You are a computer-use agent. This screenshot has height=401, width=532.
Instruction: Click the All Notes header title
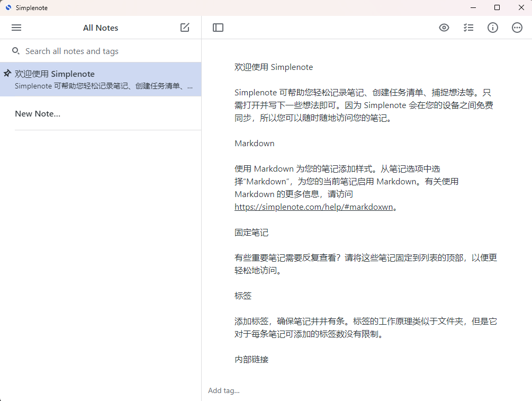point(101,28)
